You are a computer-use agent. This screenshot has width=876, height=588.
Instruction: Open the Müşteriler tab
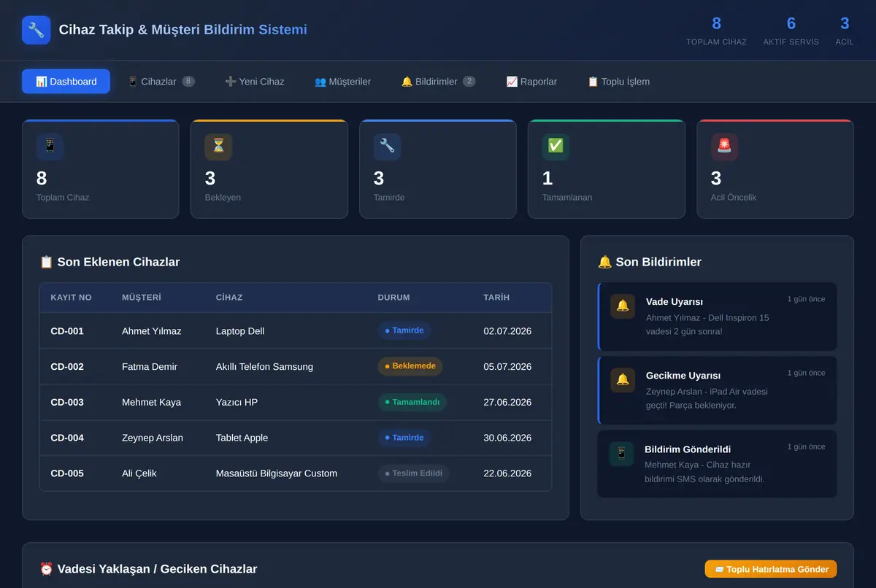pyautogui.click(x=342, y=82)
